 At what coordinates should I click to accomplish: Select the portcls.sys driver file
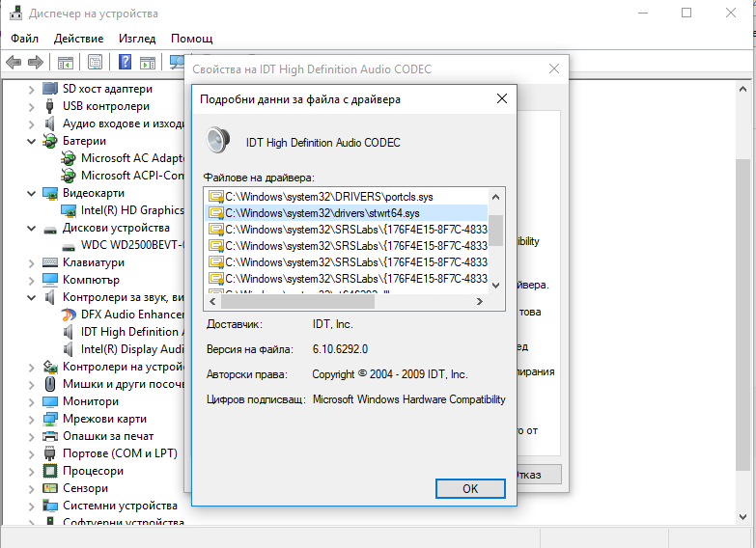347,197
